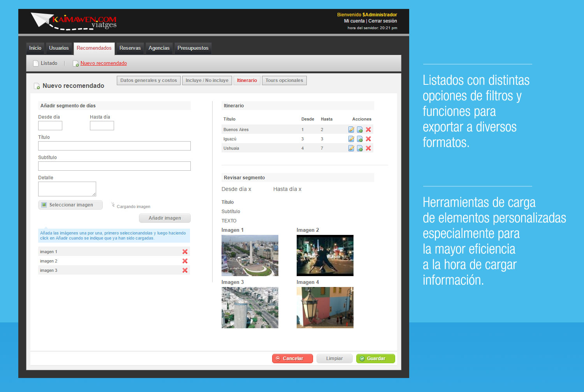Click the Hasta column header
Image resolution: width=584 pixels, height=392 pixels.
[x=327, y=119]
